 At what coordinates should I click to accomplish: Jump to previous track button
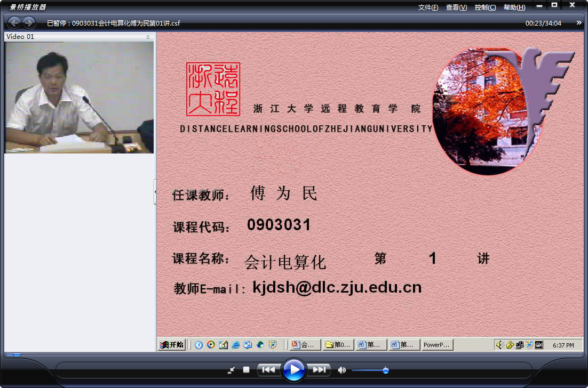[268, 370]
